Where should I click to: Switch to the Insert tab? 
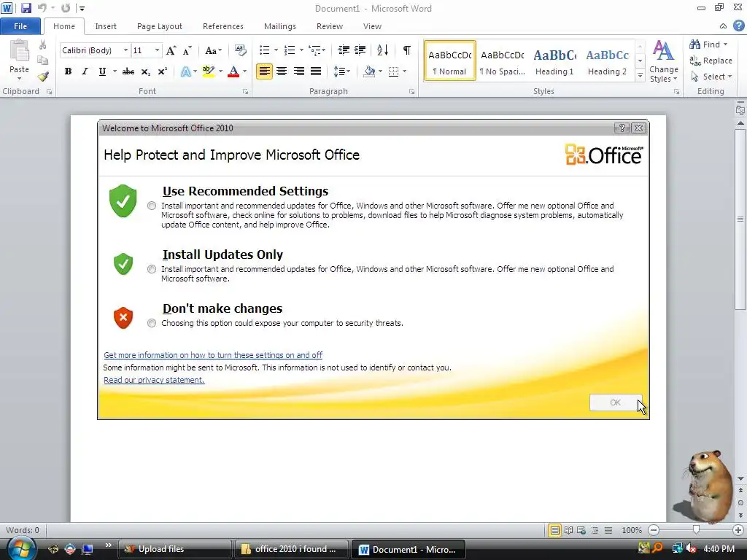tap(106, 26)
